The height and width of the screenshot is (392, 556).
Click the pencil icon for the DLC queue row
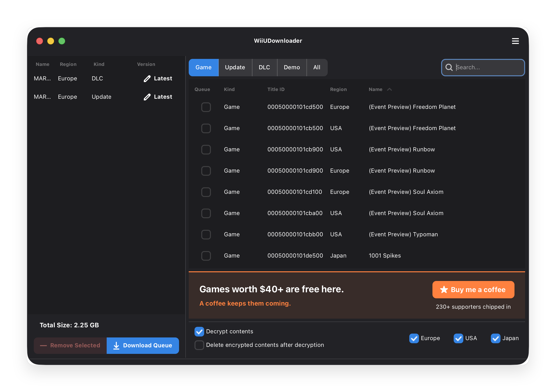click(147, 78)
